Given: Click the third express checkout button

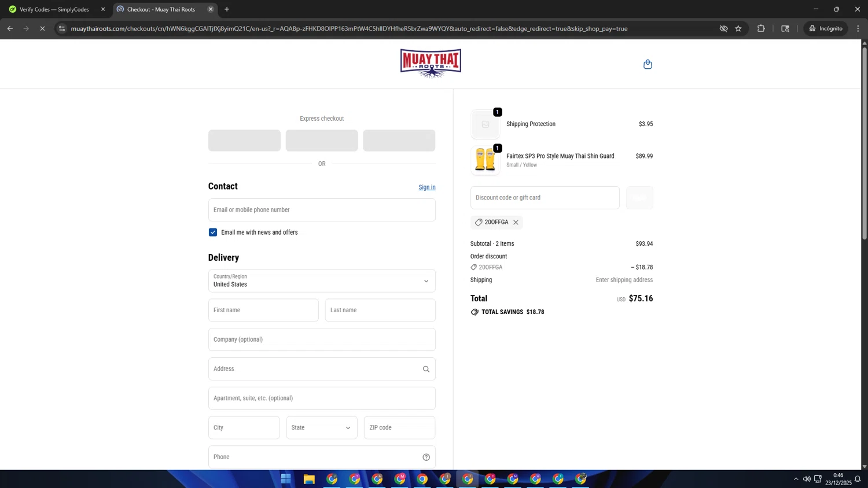Looking at the screenshot, I should [399, 141].
